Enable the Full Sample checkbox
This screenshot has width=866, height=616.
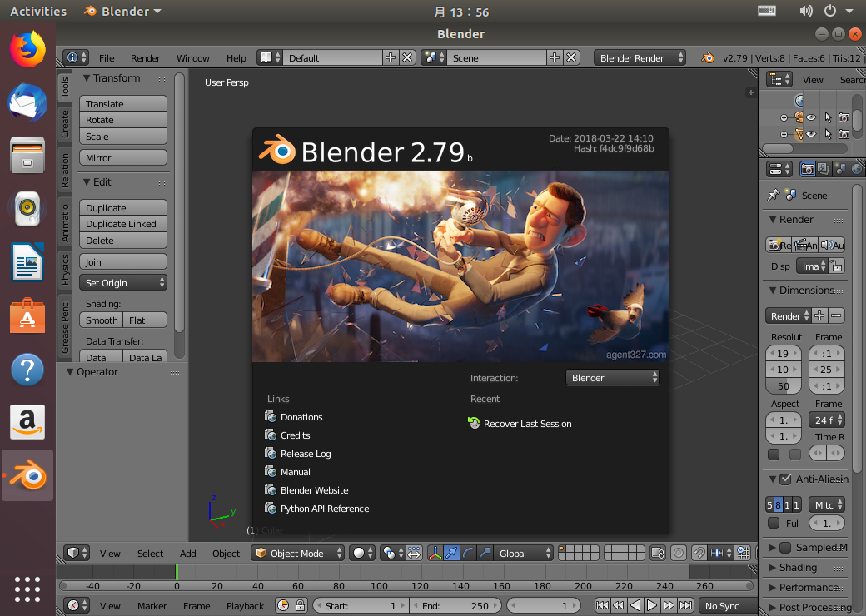(774, 523)
